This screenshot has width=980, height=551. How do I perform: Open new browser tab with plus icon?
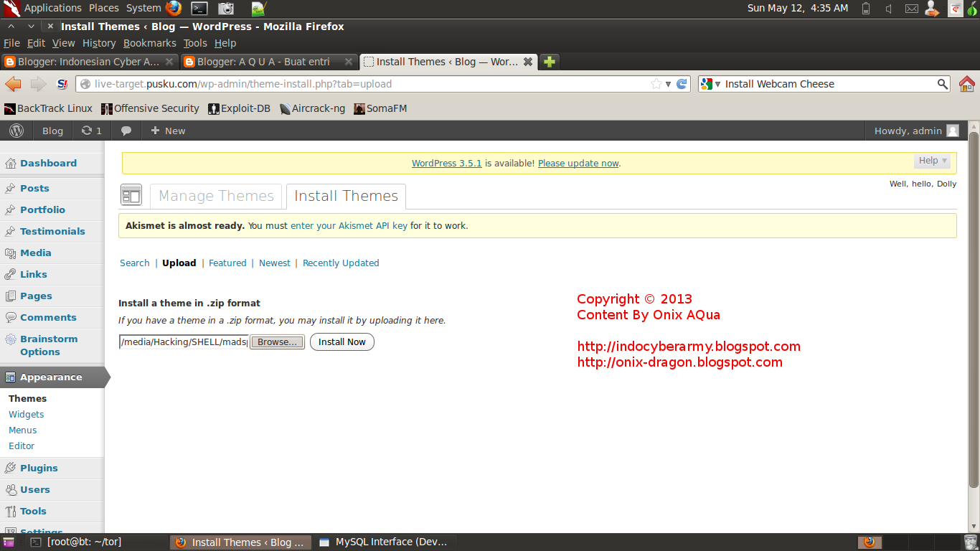coord(550,62)
